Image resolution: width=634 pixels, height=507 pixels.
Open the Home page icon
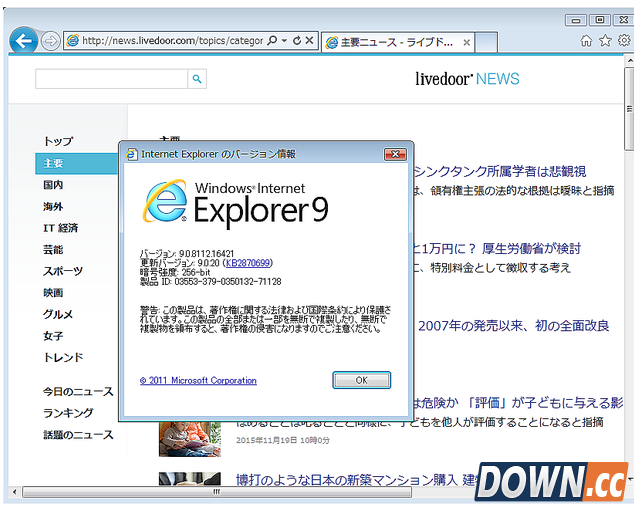point(586,41)
